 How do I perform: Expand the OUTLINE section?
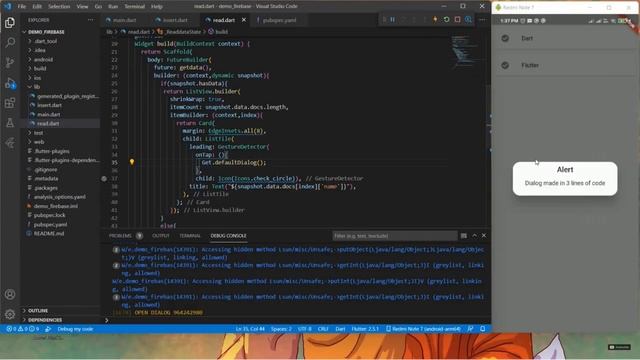(x=38, y=311)
